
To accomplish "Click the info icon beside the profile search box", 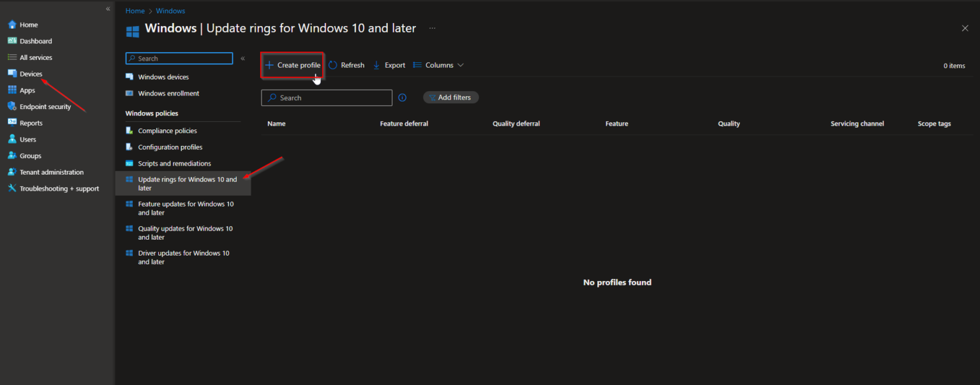I will pyautogui.click(x=403, y=98).
